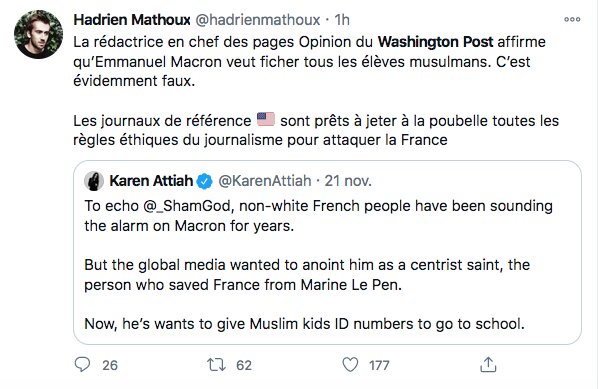The width and height of the screenshot is (598, 389).
Task: Click the US flag emoji
Action: click(266, 119)
